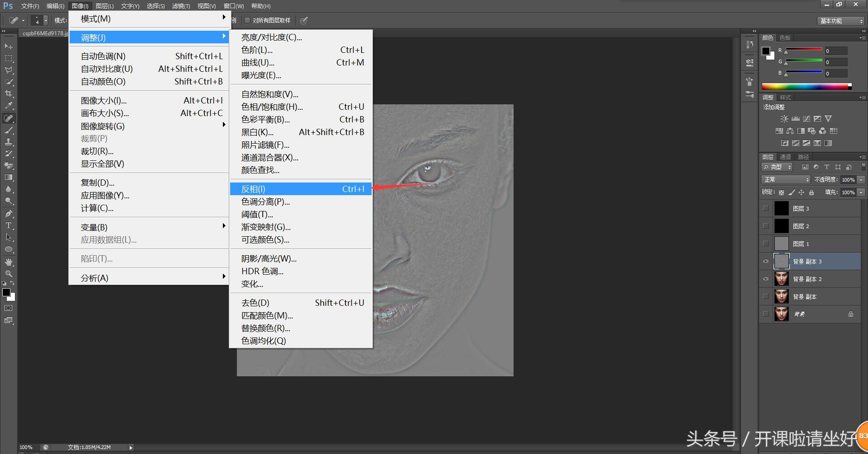Open the fill 填充 dropdown arrow

pyautogui.click(x=861, y=192)
